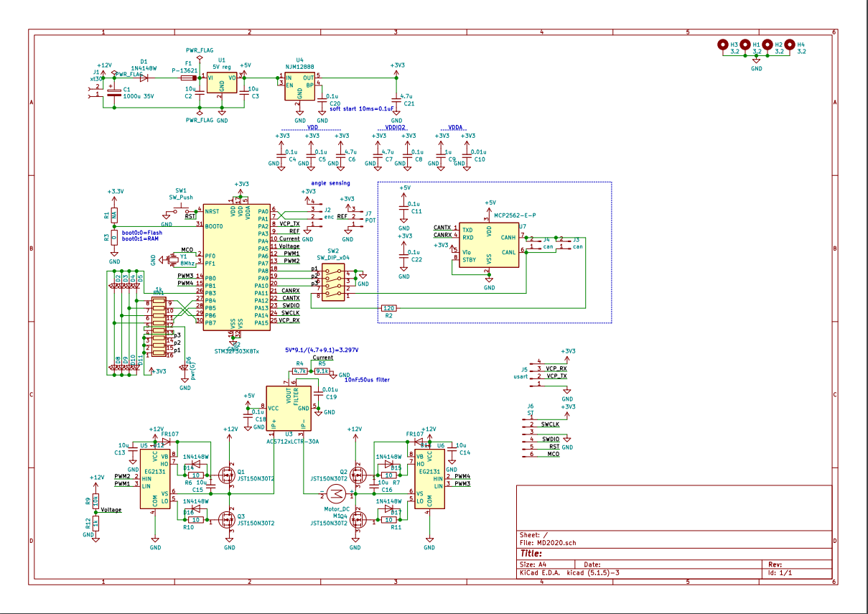Viewport: 868px width, 614px height.
Task: Select the EG2131 gate driver U5
Action: click(x=154, y=478)
